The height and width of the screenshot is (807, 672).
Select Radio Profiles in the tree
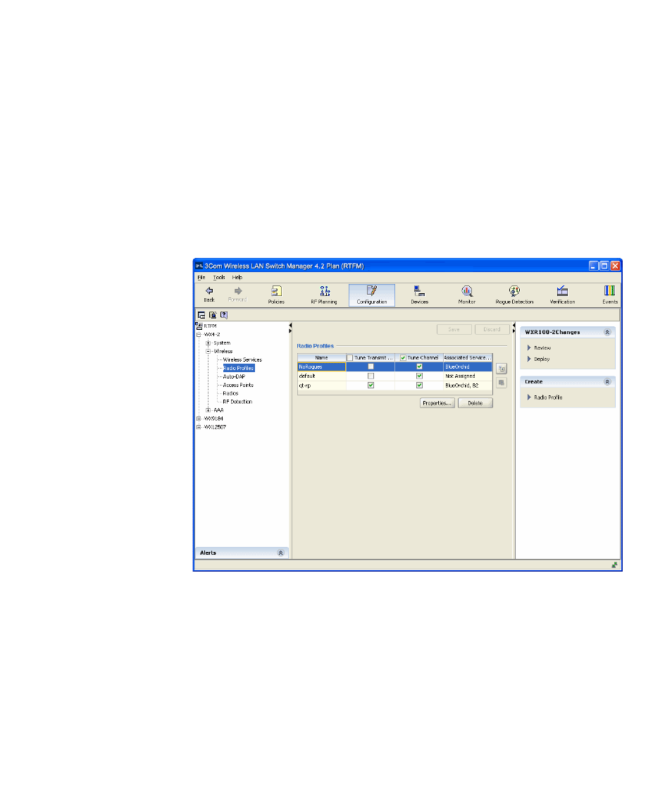[x=239, y=368]
